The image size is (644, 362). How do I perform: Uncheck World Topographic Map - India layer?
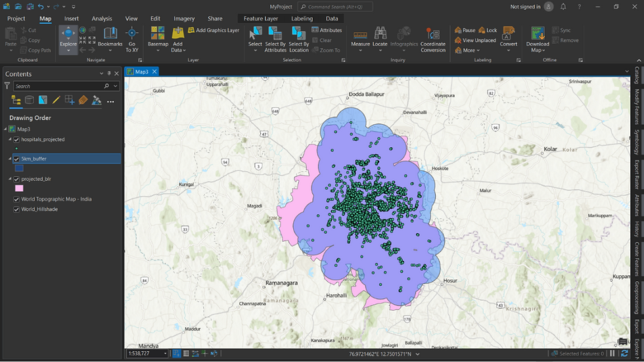[16, 200]
